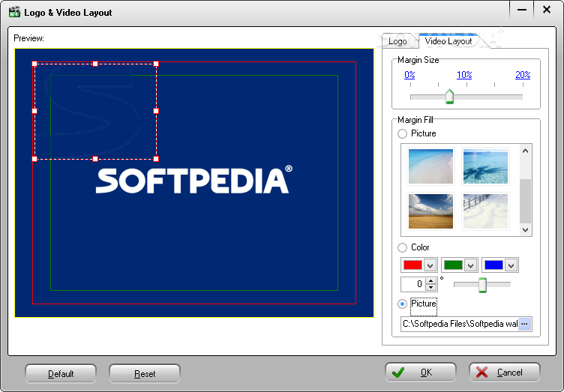Image resolution: width=564 pixels, height=392 pixels.
Task: Choose the snowy fence thumbnail
Action: 485,211
